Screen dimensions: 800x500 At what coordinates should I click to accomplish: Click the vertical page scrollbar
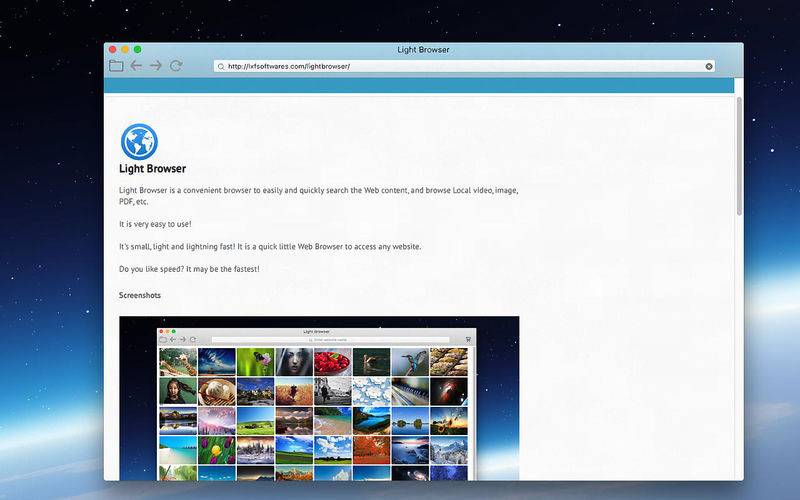tap(739, 156)
